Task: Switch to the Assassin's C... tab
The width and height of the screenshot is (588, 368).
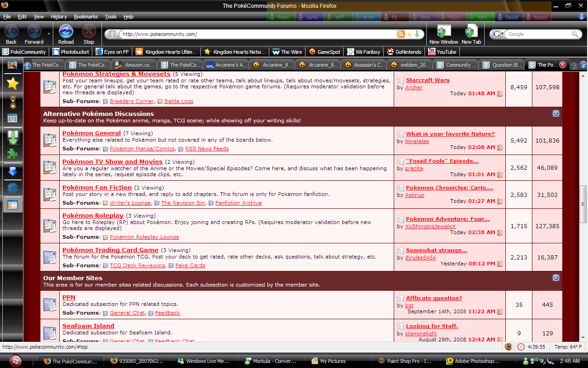Action: [364, 65]
